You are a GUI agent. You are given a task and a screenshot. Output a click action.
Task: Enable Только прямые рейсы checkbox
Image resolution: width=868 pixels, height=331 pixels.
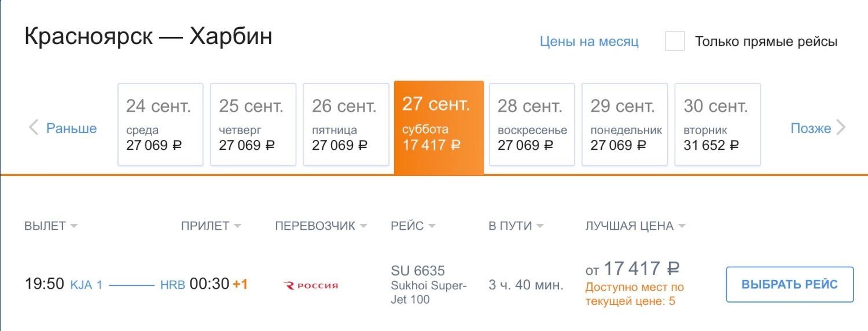675,42
